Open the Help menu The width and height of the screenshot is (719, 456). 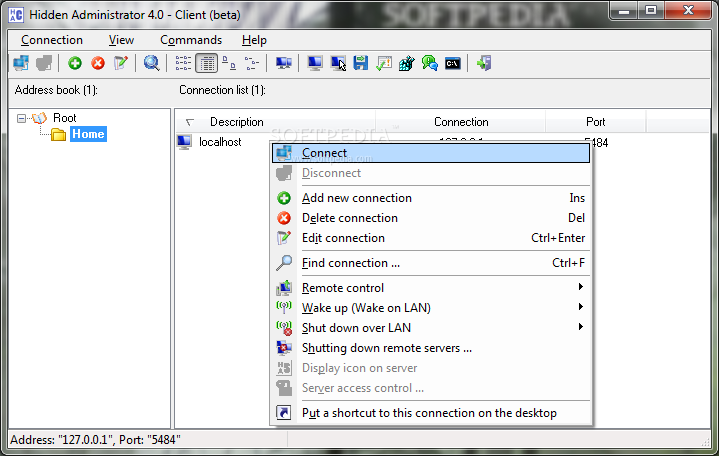[254, 40]
